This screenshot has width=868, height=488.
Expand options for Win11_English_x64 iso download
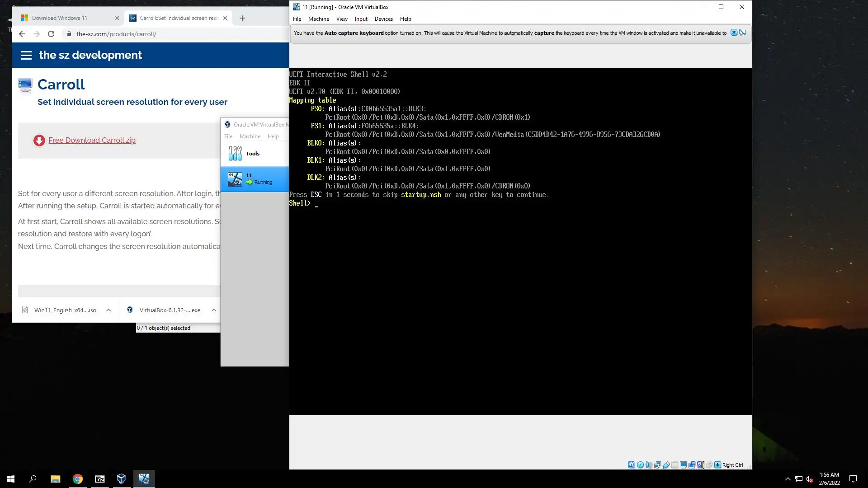tap(108, 310)
